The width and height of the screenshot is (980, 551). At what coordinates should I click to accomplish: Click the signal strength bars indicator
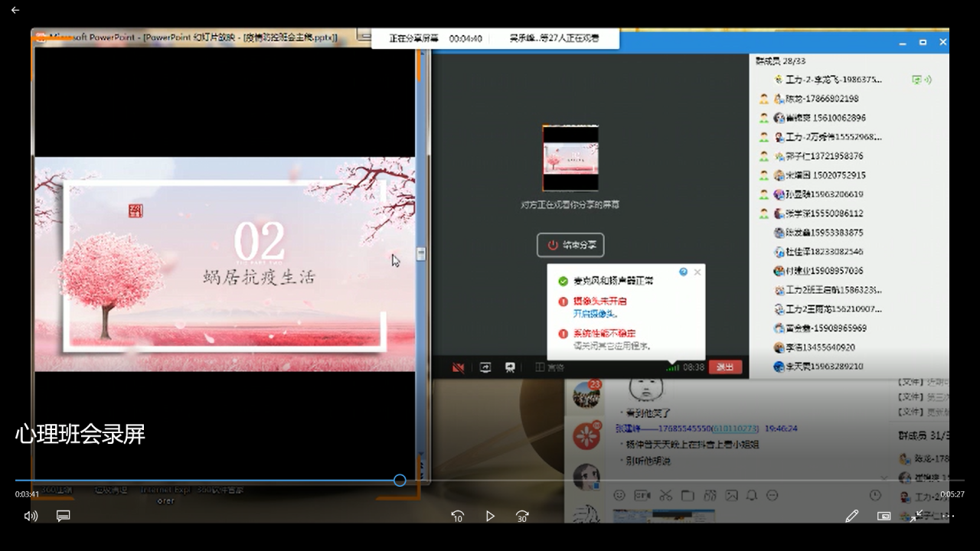672,367
